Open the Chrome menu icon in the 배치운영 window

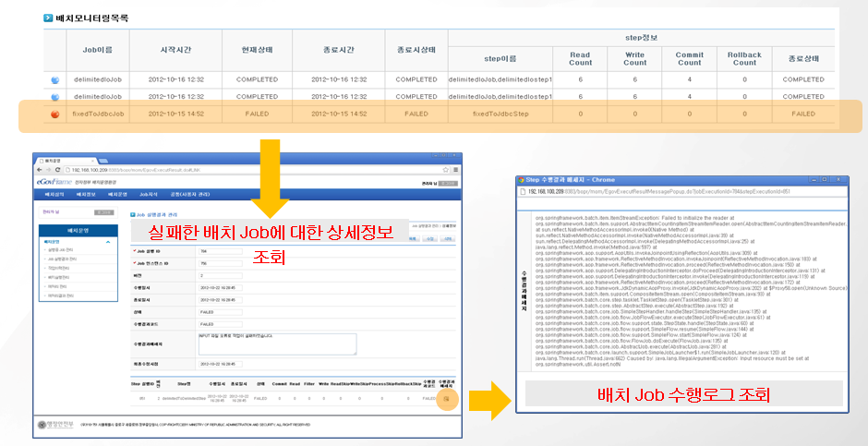(x=454, y=170)
